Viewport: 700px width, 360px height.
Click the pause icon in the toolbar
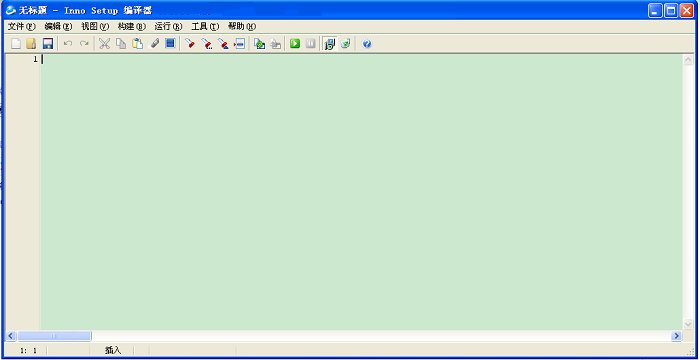(x=311, y=44)
